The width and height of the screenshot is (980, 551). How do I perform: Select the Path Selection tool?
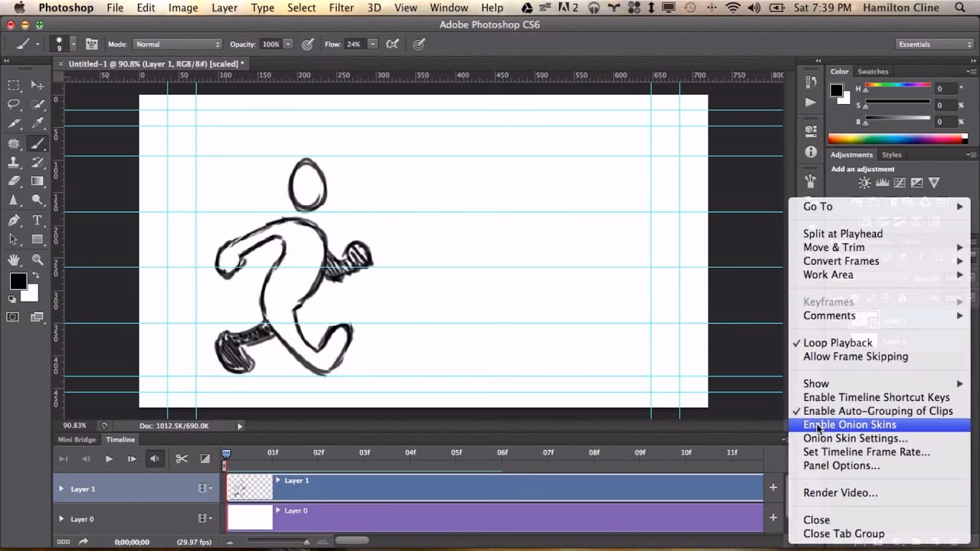pos(14,240)
